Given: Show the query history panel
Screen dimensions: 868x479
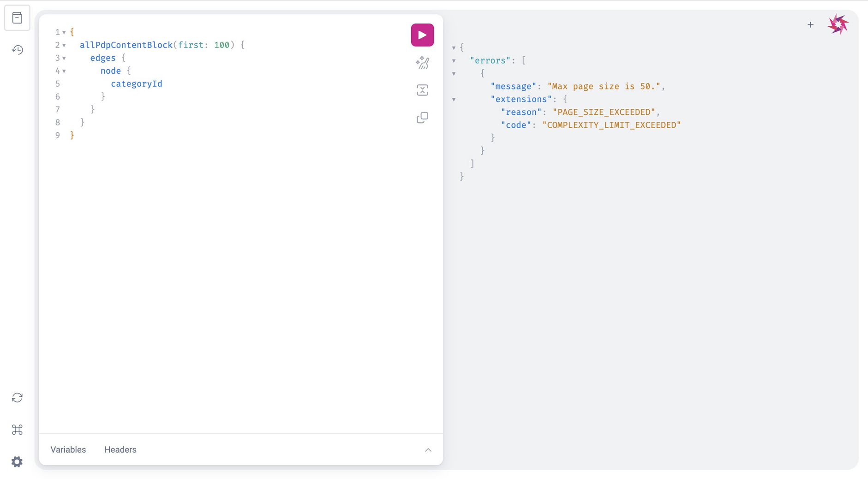Looking at the screenshot, I should (x=17, y=50).
